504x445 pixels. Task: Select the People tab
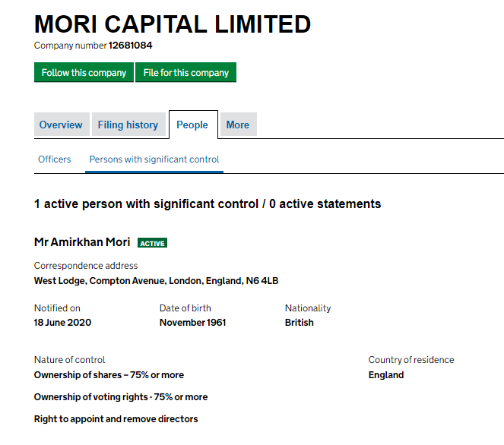tap(192, 125)
